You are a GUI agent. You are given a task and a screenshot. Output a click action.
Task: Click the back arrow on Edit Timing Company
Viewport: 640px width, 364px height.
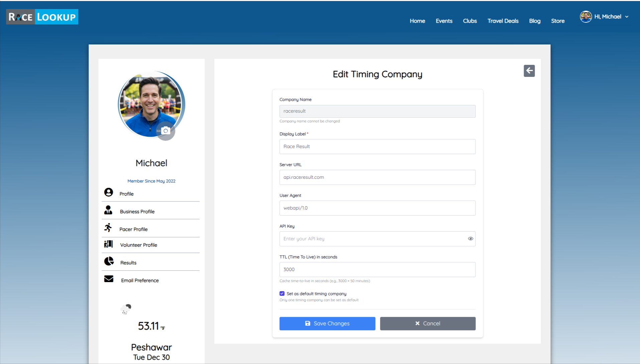point(529,71)
